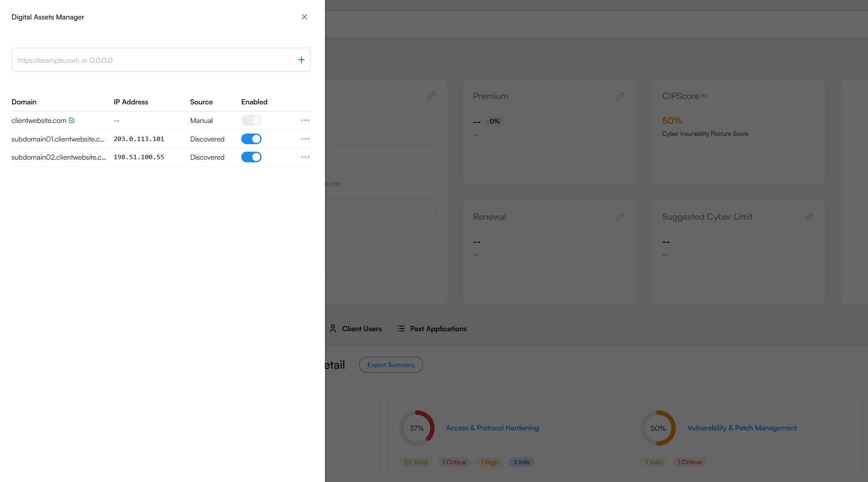This screenshot has height=482, width=868.
Task: Click the verified checkmark beside clientwebsite.com
Action: tap(72, 120)
